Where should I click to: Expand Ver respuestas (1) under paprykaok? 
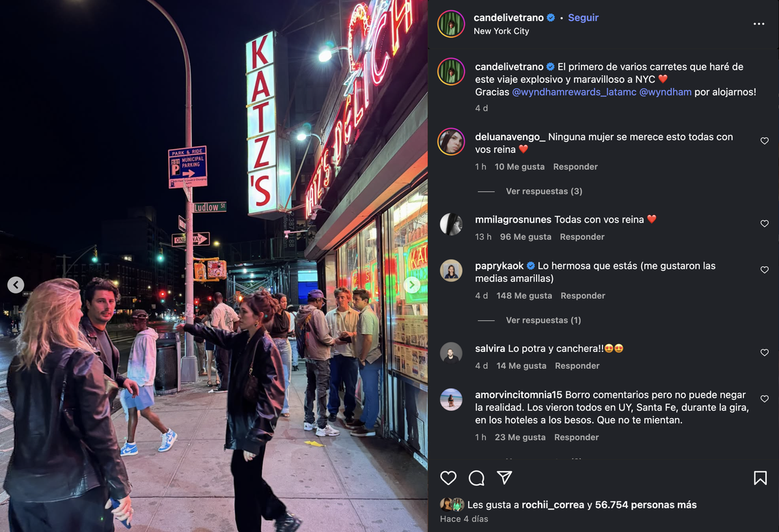(543, 320)
